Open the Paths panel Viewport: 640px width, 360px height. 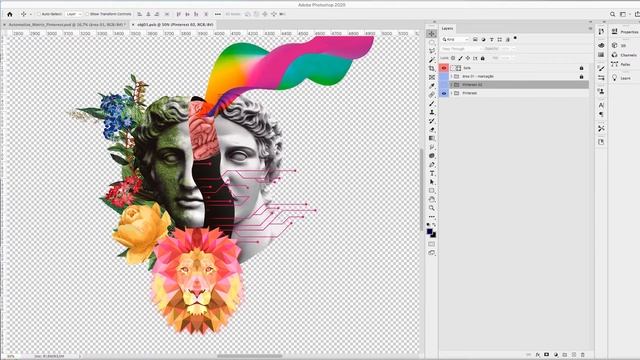pos(622,64)
